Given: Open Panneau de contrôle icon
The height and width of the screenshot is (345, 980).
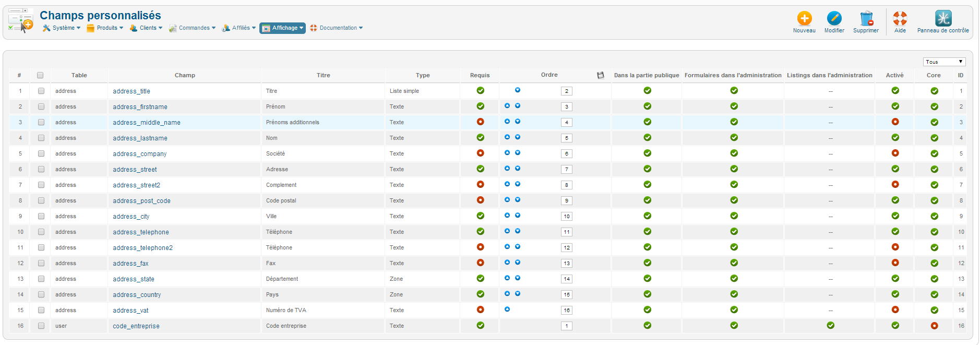Looking at the screenshot, I should coord(943,19).
